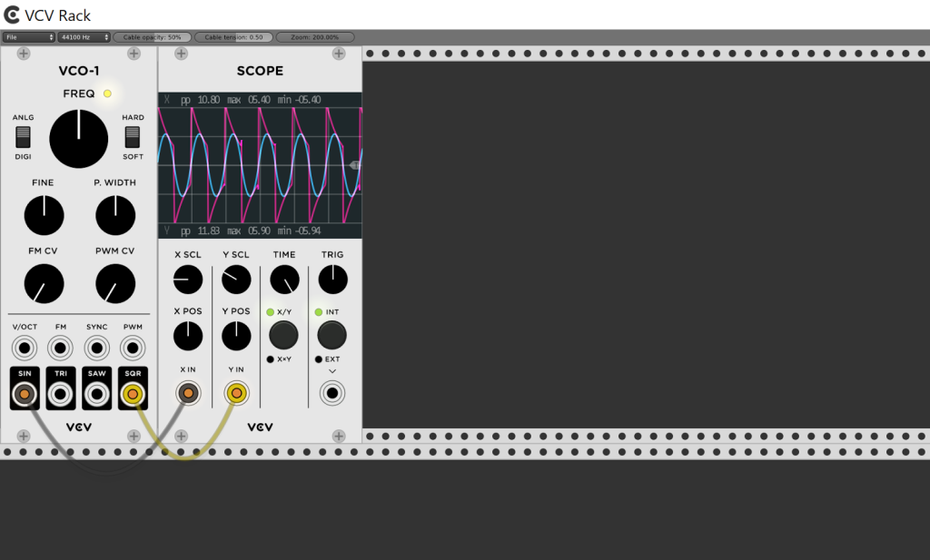Click the SIN output jack on VCO-1
This screenshot has height=560, width=930.
(x=24, y=394)
